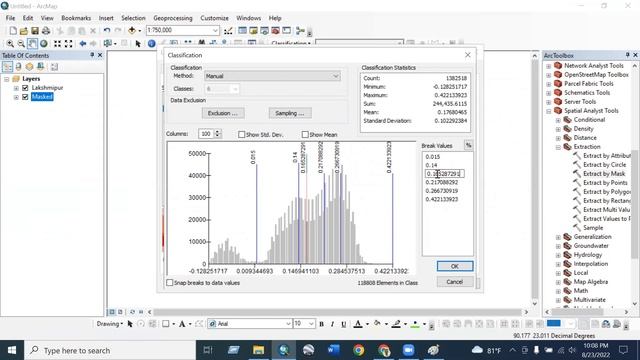Click the Print icon in toolbar
The image size is (640, 360).
pos(46,31)
